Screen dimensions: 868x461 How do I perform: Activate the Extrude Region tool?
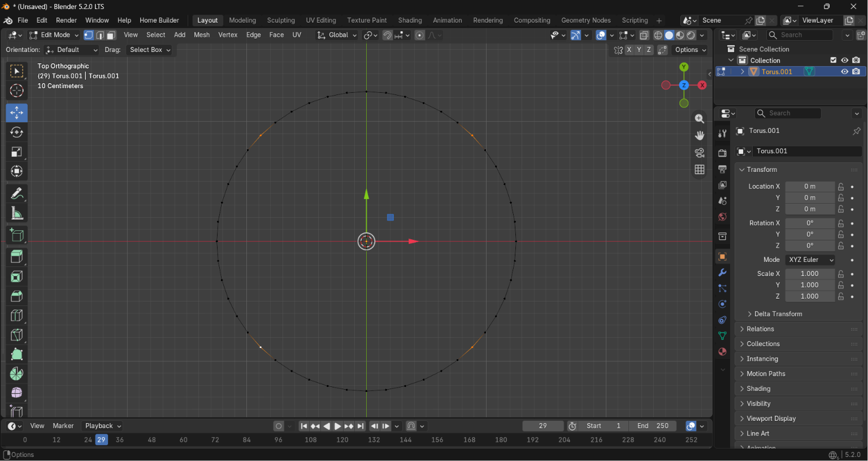pyautogui.click(x=16, y=256)
